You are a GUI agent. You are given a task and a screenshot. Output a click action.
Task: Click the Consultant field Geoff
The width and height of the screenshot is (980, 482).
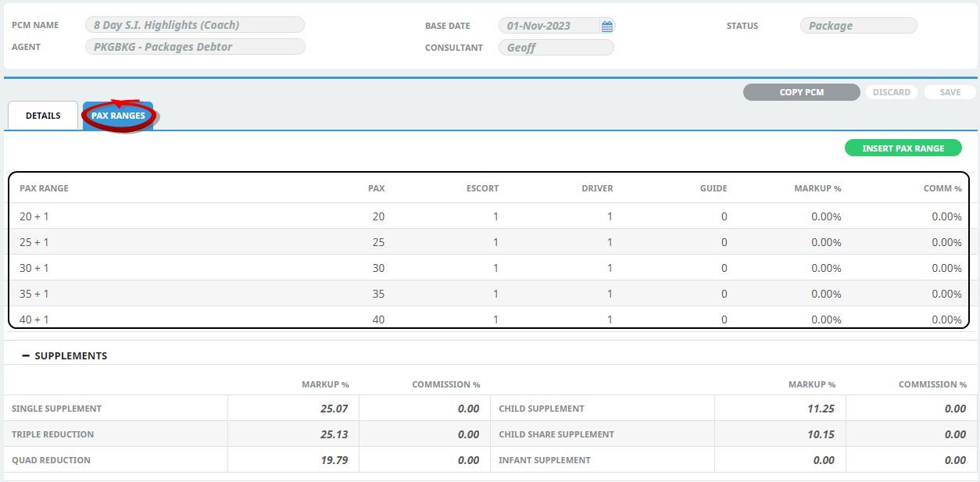point(556,48)
